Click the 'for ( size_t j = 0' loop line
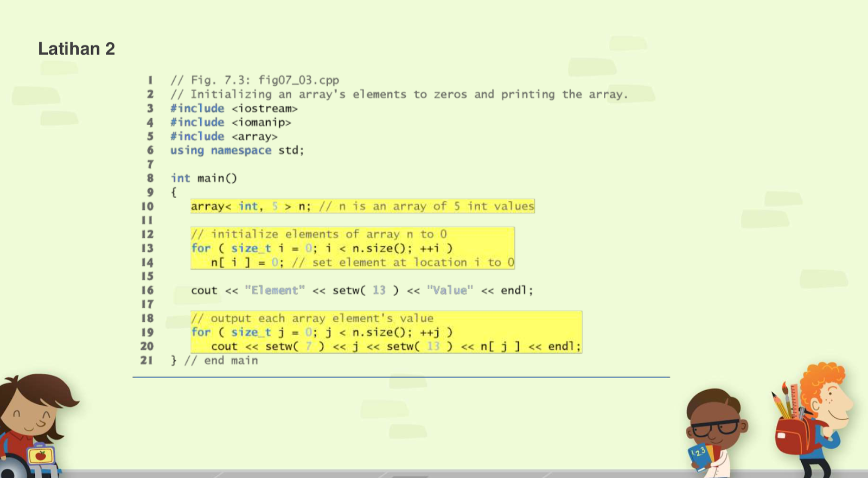This screenshot has width=868, height=478. [322, 332]
